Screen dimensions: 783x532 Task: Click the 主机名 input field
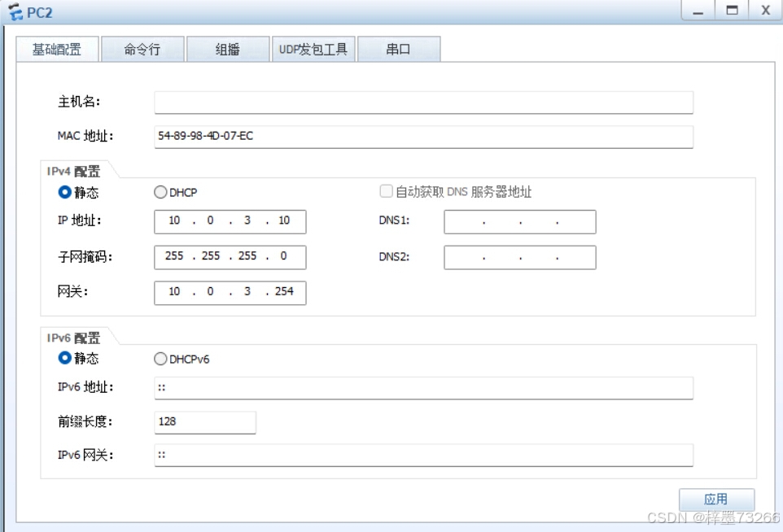(x=423, y=102)
